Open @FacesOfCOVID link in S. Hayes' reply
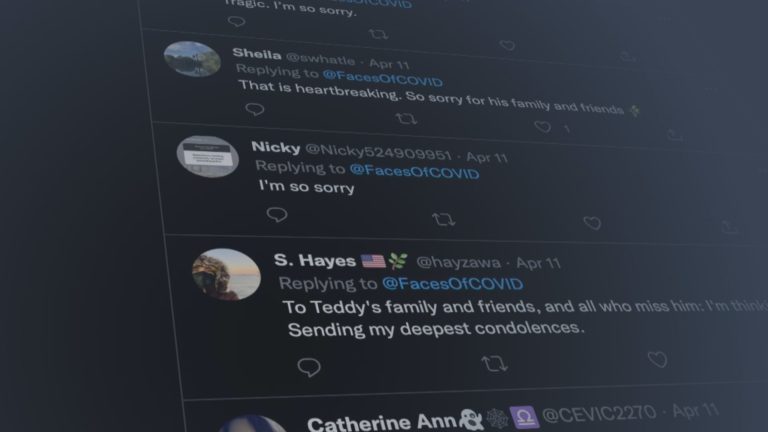 coord(453,284)
